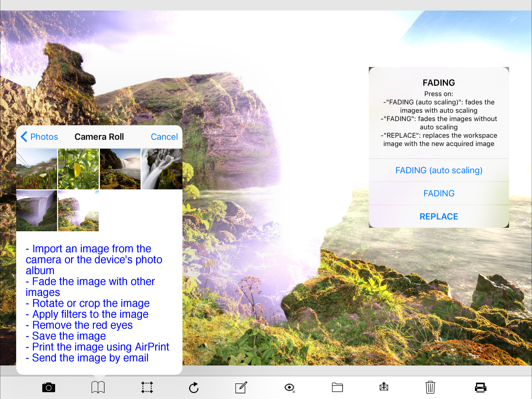Screen dimensions: 532x399
Task: Go back to Photos albums
Action: point(40,137)
